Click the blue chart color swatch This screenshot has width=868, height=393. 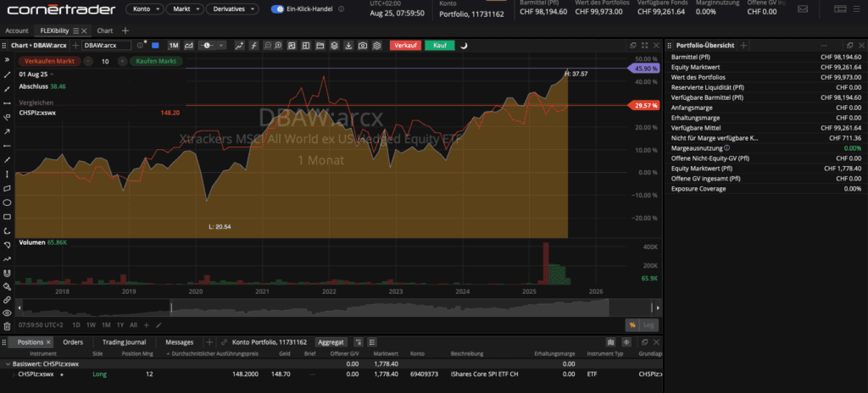pyautogui.click(x=155, y=46)
